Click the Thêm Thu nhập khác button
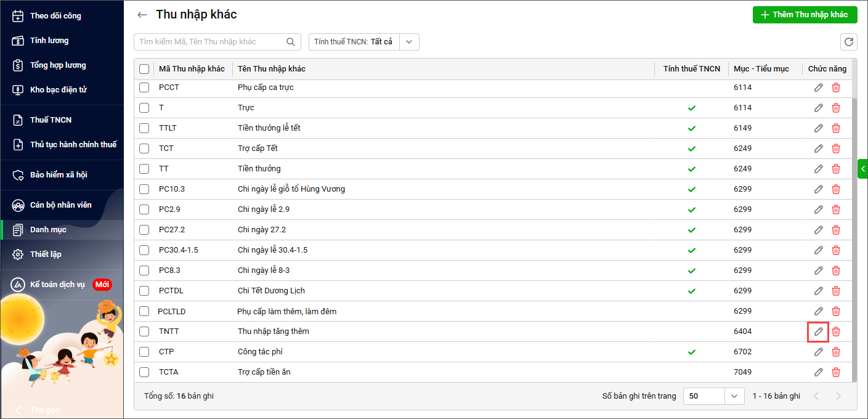Screen dimensions: 868x419 click(x=805, y=15)
